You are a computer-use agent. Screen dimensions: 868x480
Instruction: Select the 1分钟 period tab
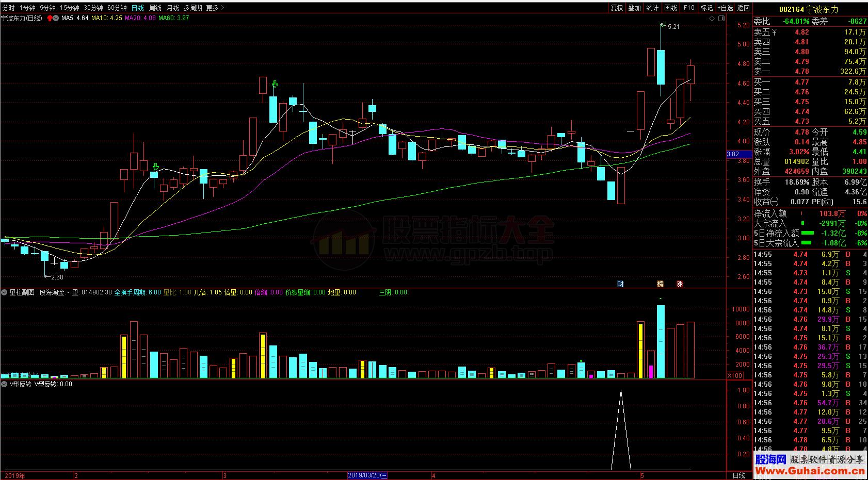27,8
